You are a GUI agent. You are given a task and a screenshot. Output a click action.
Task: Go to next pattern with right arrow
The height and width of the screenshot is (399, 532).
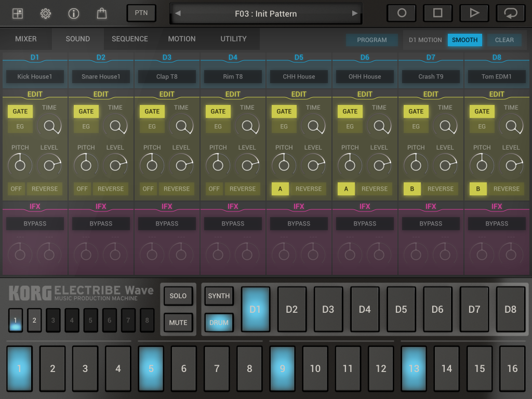(x=355, y=14)
